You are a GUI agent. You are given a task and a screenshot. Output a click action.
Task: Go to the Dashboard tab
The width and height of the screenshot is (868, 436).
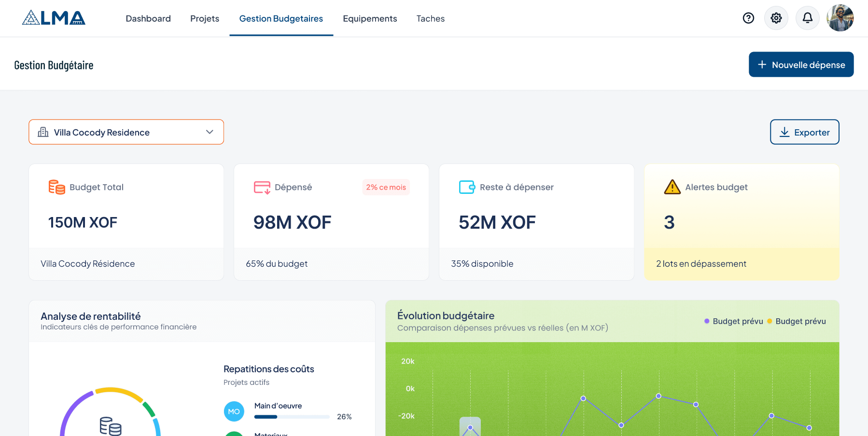pyautogui.click(x=148, y=19)
